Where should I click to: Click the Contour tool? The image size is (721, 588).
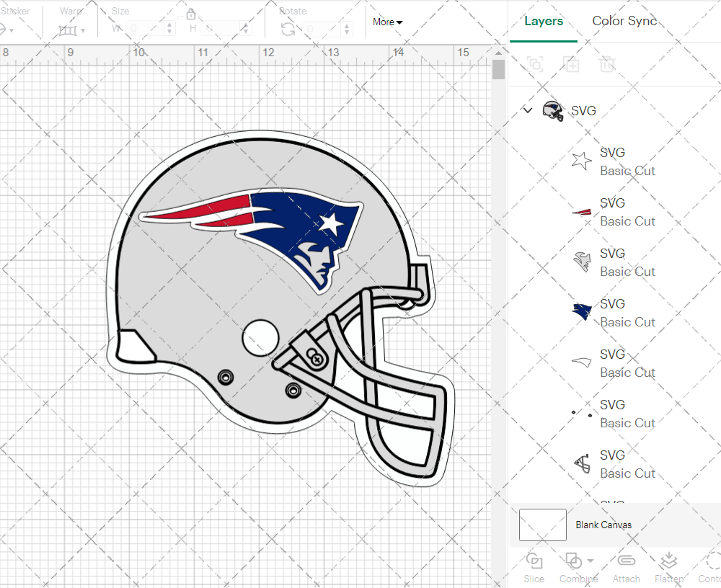709,569
